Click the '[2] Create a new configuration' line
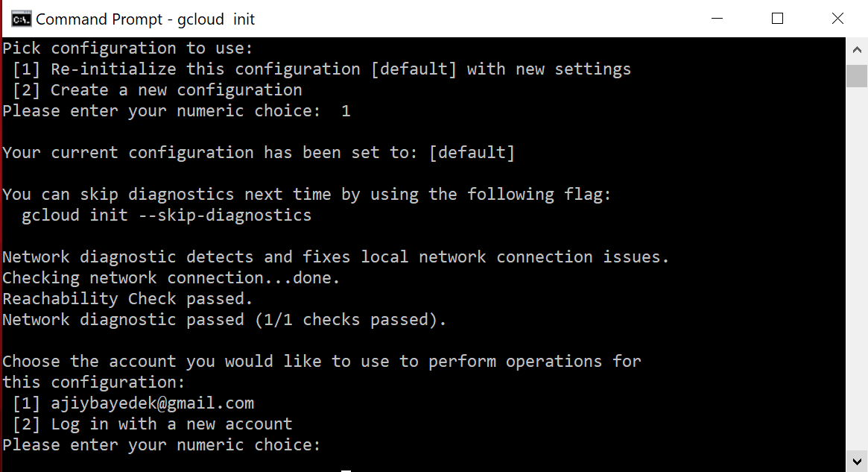 tap(157, 90)
